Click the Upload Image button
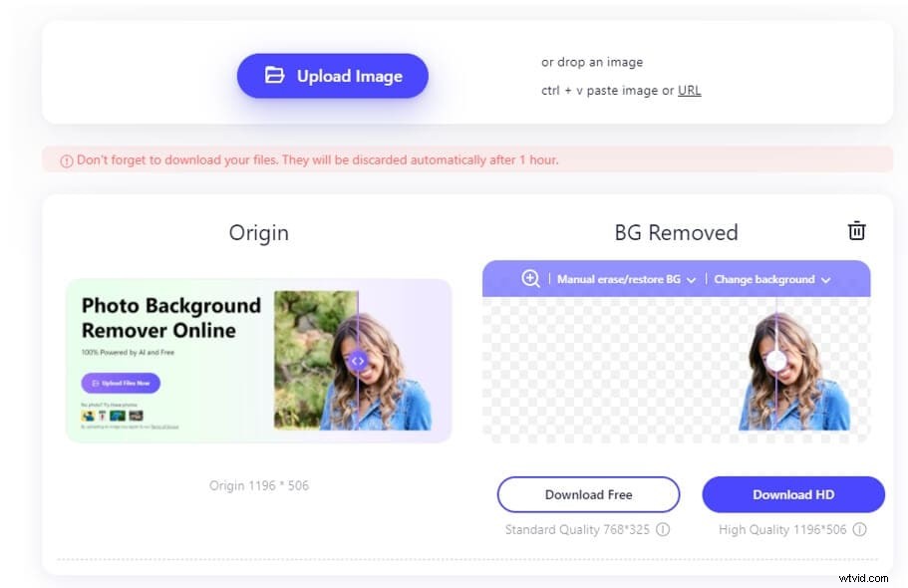Screen dimensions: 908x588 click(332, 76)
